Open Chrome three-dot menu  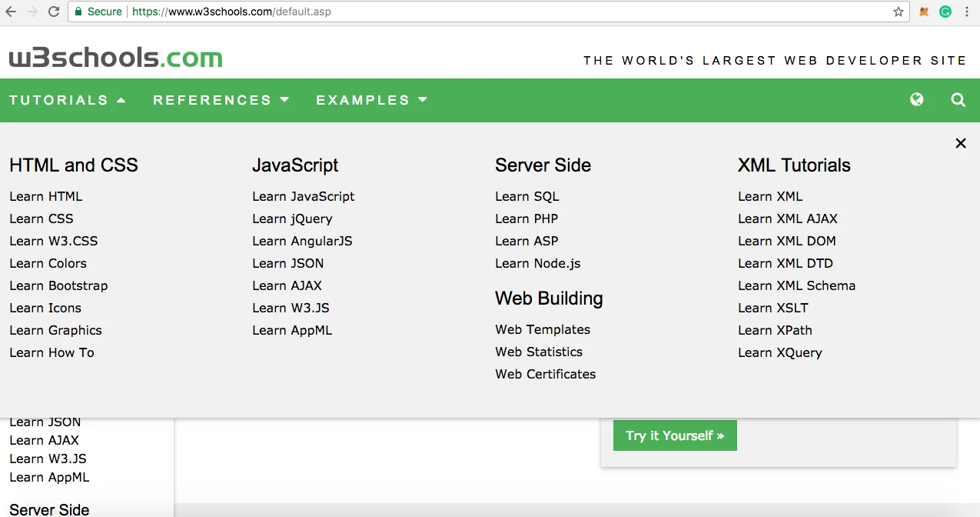(x=967, y=12)
